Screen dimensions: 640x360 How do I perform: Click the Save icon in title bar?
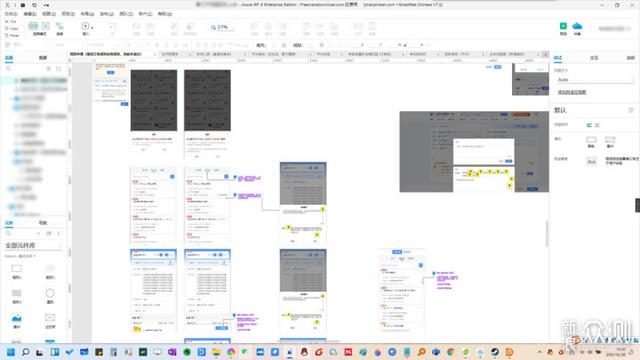coord(23,5)
